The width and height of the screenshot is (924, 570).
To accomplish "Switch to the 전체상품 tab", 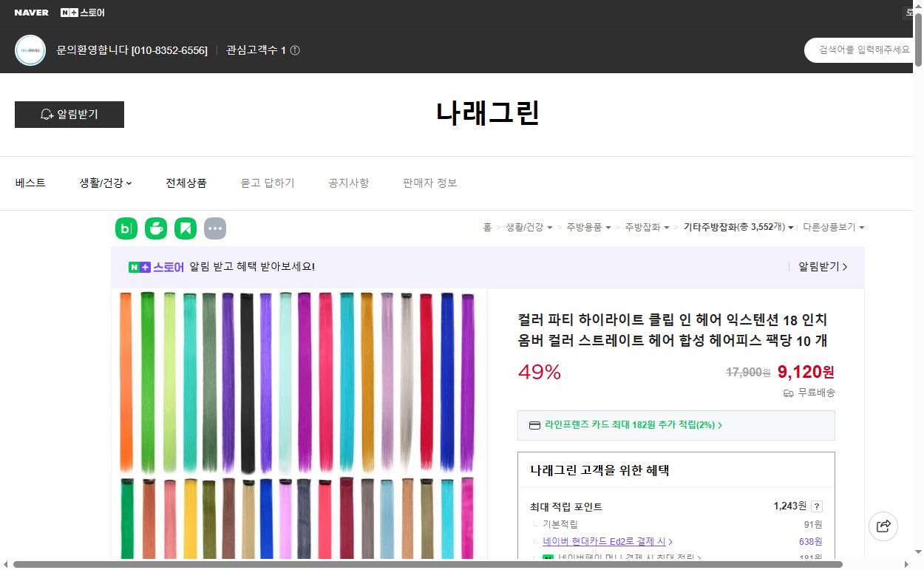I will (x=186, y=183).
